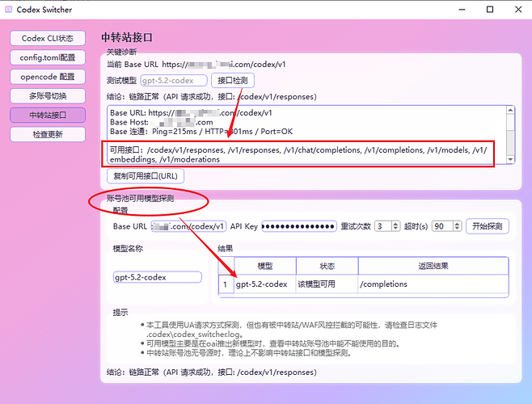Click diagnostic log scrollbar down arrow
Viewport: 532px width, 404px height.
pyautogui.click(x=510, y=159)
